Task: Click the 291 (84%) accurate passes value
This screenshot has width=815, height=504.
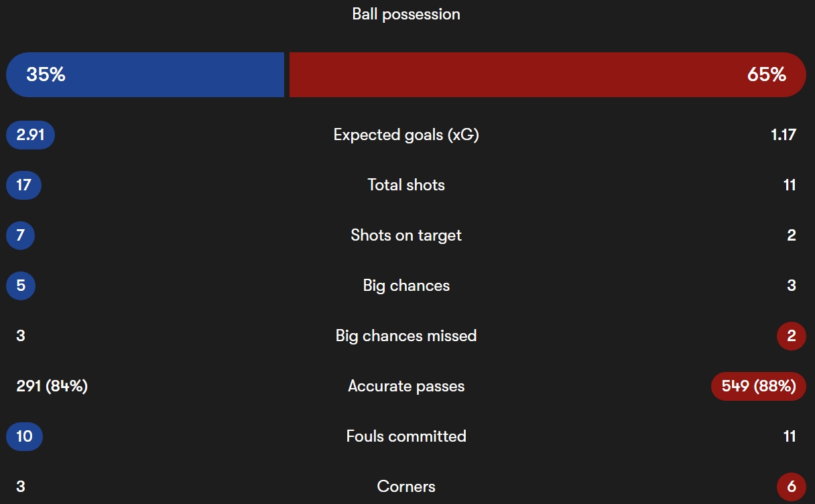Action: tap(52, 386)
